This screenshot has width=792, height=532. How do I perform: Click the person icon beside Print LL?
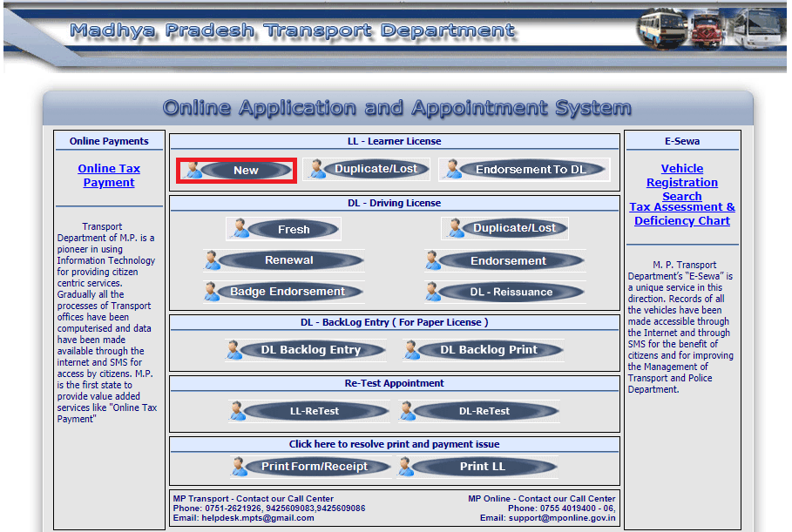pyautogui.click(x=406, y=467)
